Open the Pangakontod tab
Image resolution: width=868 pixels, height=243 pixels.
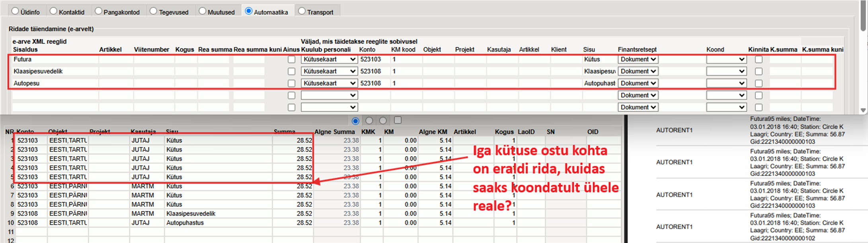coord(99,11)
